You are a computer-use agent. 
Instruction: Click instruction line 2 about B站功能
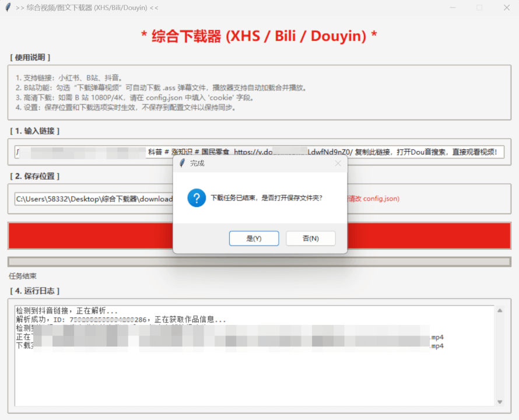pos(161,87)
